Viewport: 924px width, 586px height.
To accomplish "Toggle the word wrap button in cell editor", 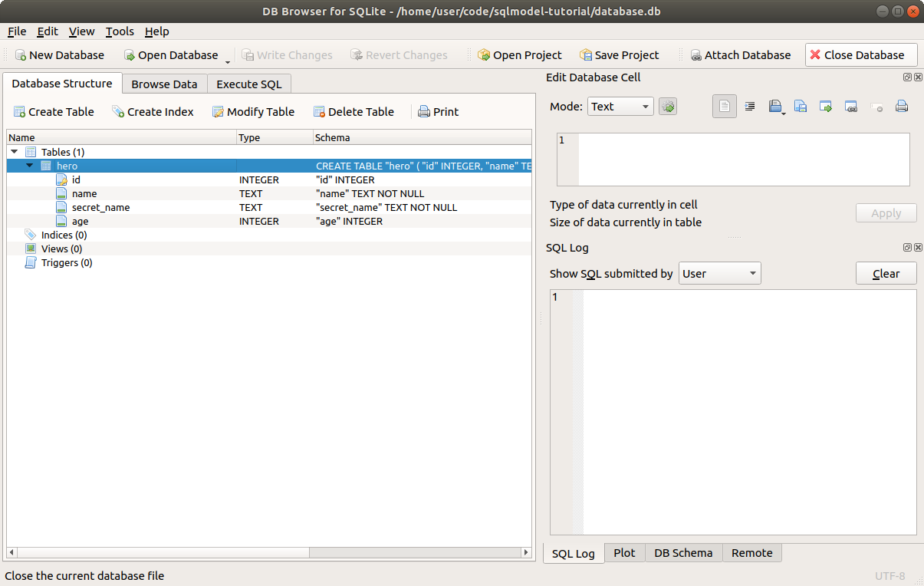I will 725,107.
